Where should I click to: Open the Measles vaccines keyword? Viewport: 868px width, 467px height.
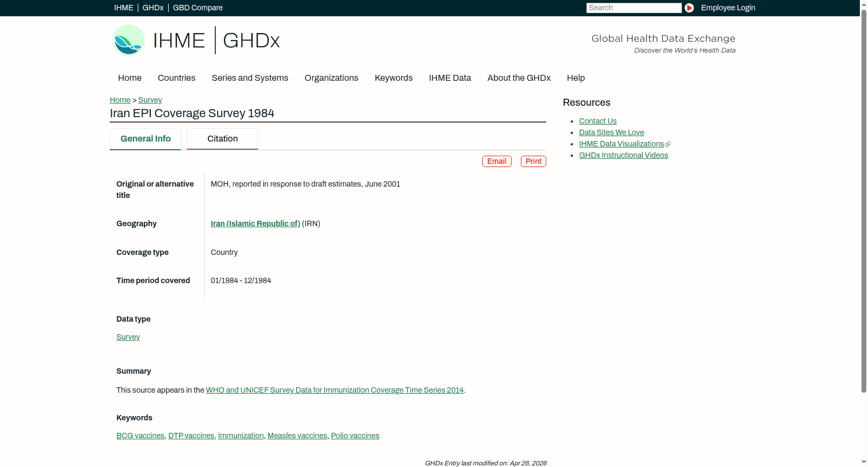pos(297,436)
